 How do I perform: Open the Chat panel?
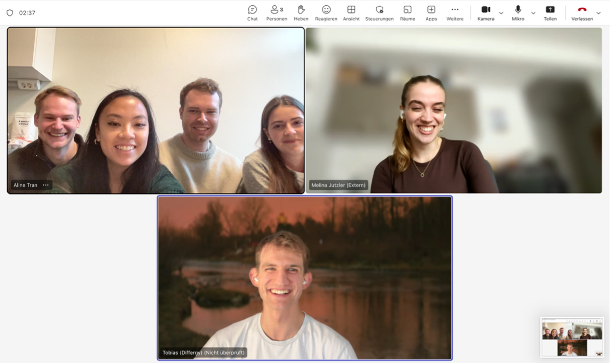point(252,12)
